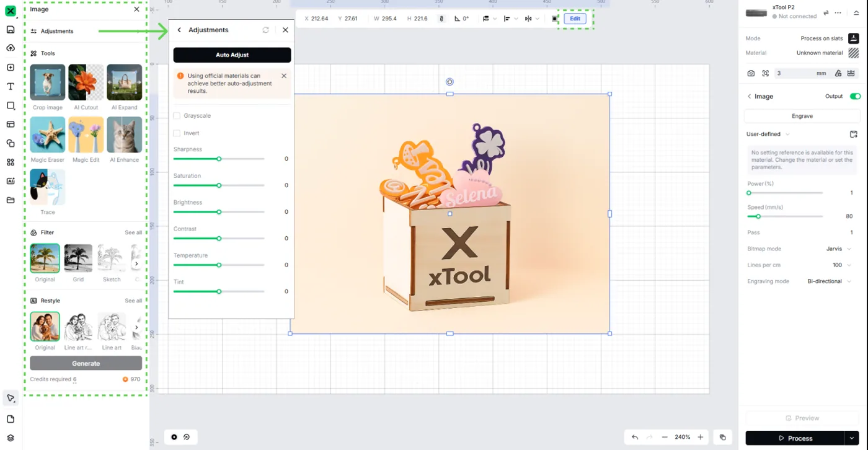Select the Crop Image tool thumbnail
This screenshot has height=450, width=868.
click(x=48, y=82)
